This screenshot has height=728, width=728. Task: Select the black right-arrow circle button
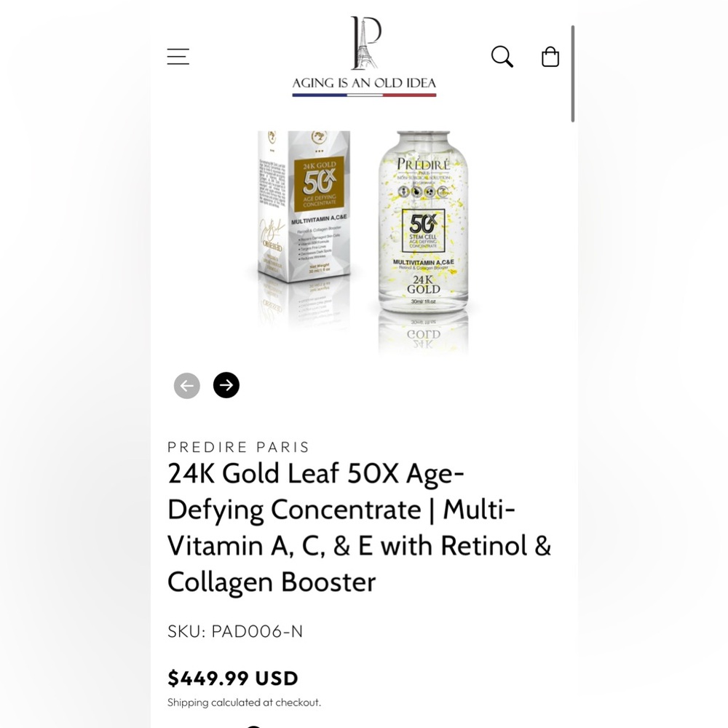pos(226,385)
